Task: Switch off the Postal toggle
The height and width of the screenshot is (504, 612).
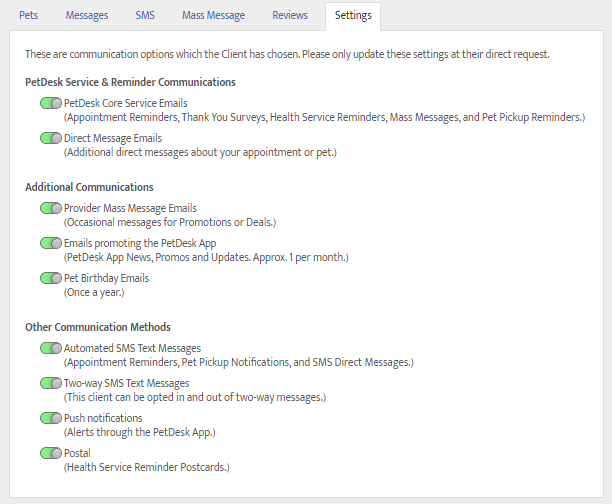Action: (51, 453)
